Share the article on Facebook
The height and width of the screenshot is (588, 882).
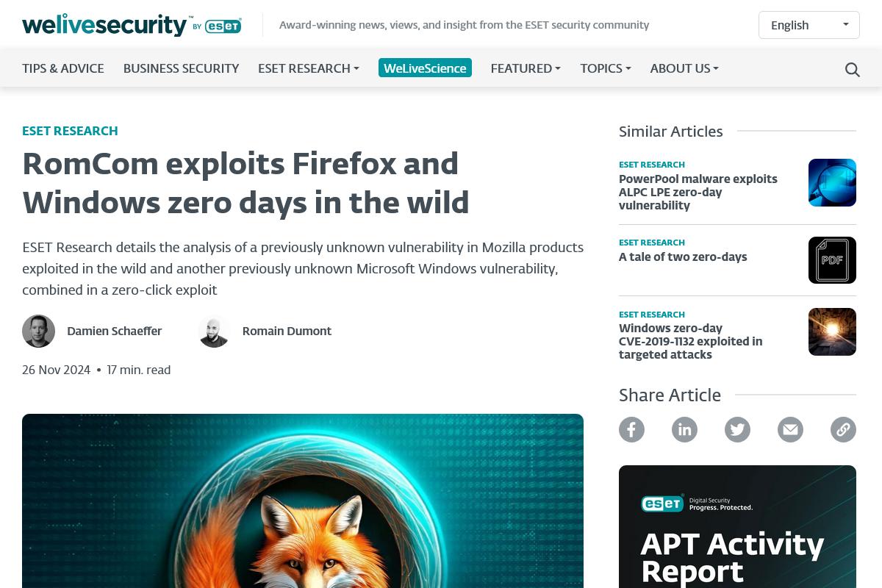tap(631, 429)
